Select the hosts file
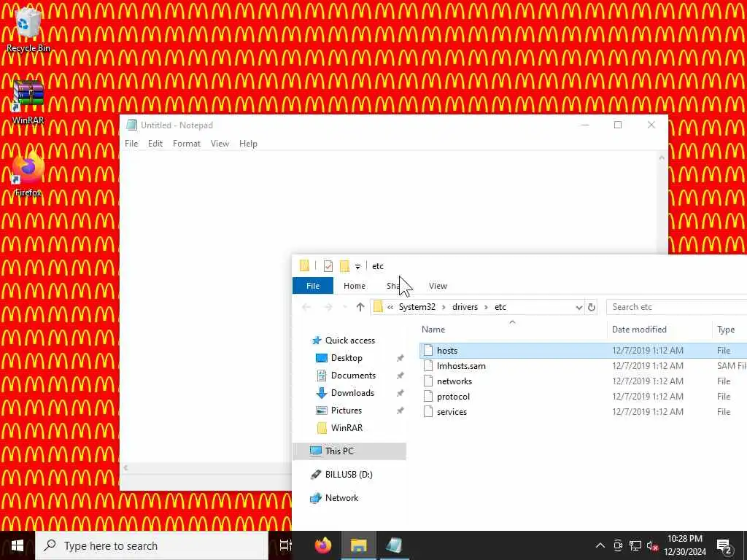The image size is (747, 560). [x=583, y=351]
